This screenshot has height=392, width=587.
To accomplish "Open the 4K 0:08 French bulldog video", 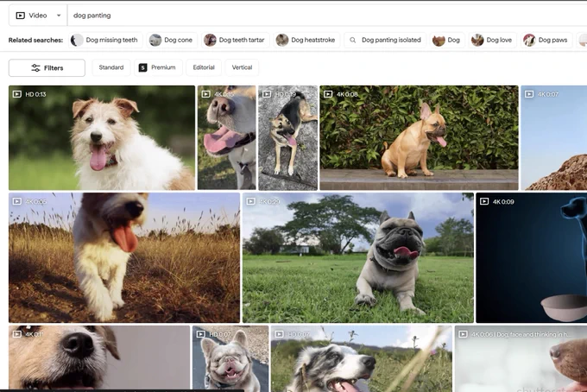I will click(420, 138).
